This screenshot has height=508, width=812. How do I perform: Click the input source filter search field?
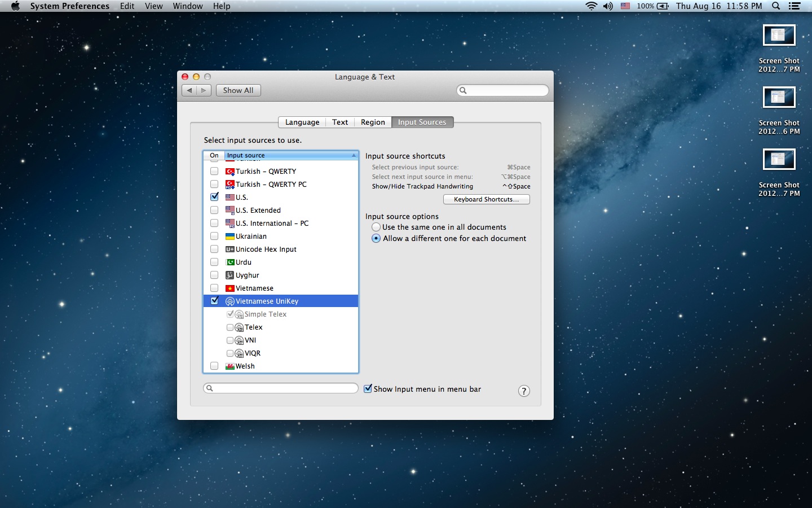tap(281, 388)
